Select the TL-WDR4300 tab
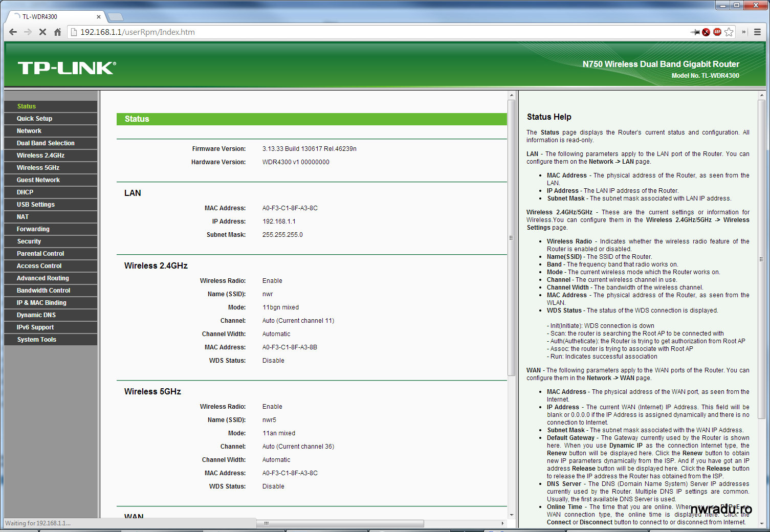The image size is (770, 532). click(55, 16)
